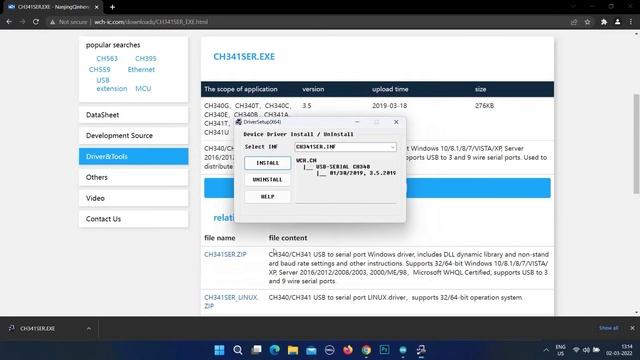Open the volume tray icon
The image size is (640, 360).
coord(586,350)
